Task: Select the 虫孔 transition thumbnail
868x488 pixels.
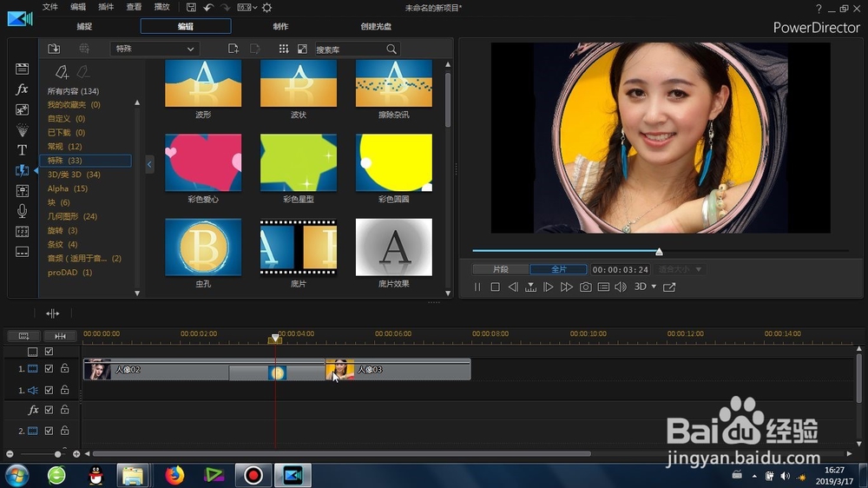Action: (x=203, y=247)
